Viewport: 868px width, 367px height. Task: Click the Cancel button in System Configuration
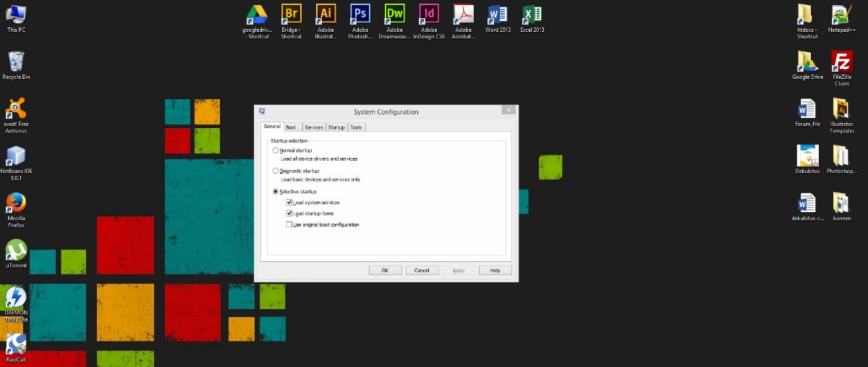pos(422,270)
